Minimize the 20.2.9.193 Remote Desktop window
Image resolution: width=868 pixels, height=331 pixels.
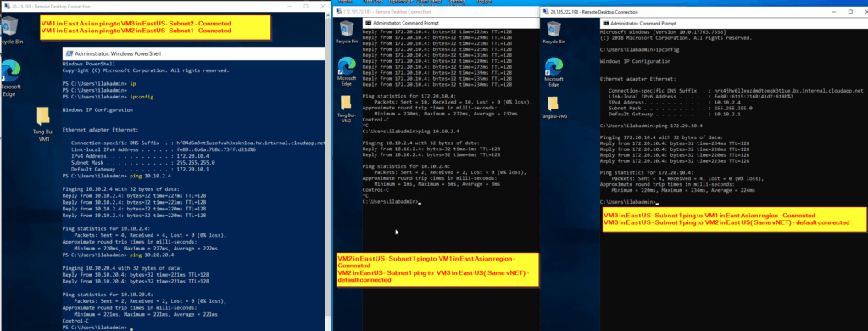(x=291, y=7)
